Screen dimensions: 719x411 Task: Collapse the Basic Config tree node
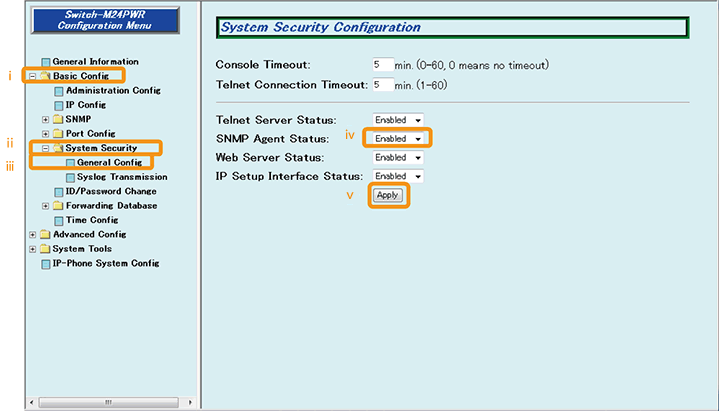pos(33,76)
